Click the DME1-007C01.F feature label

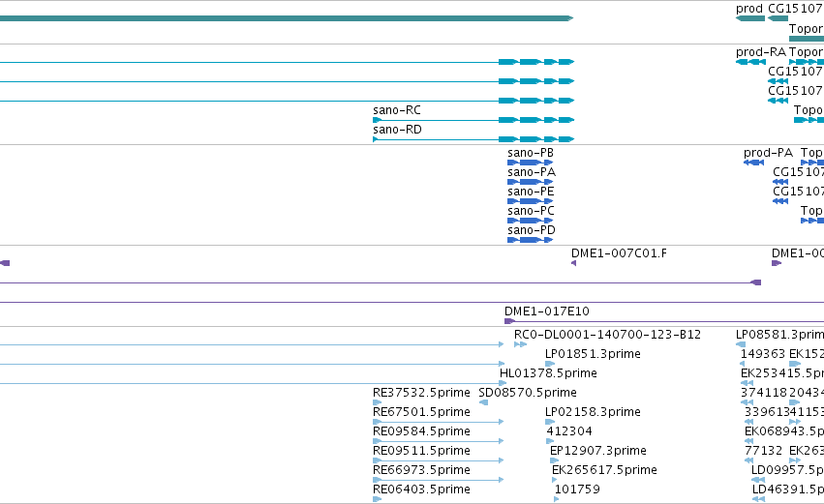pyautogui.click(x=619, y=253)
